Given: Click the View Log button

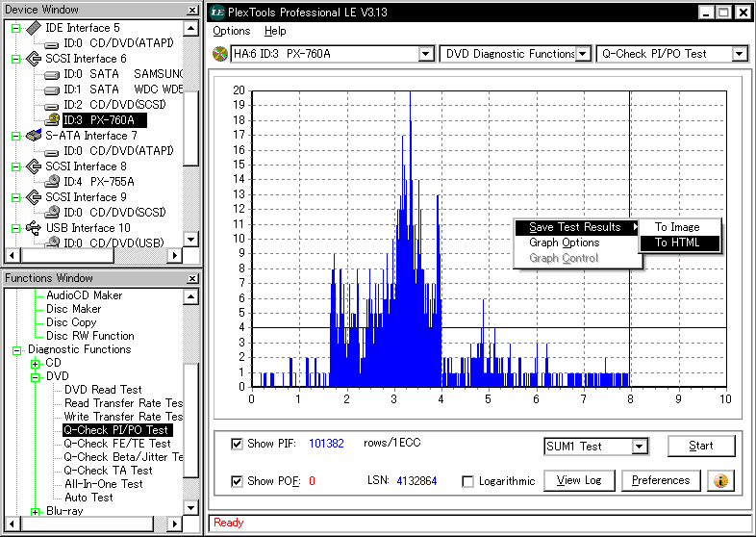Looking at the screenshot, I should (579, 480).
